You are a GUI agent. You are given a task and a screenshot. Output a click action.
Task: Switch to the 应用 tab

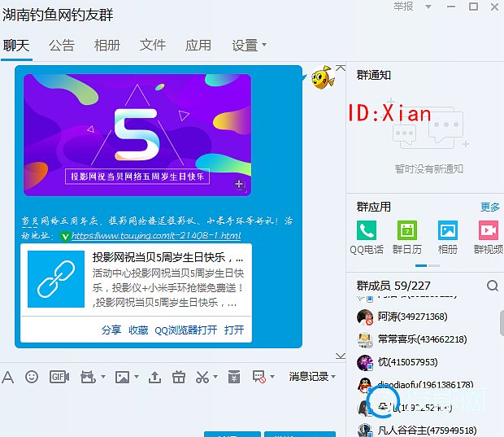(198, 45)
